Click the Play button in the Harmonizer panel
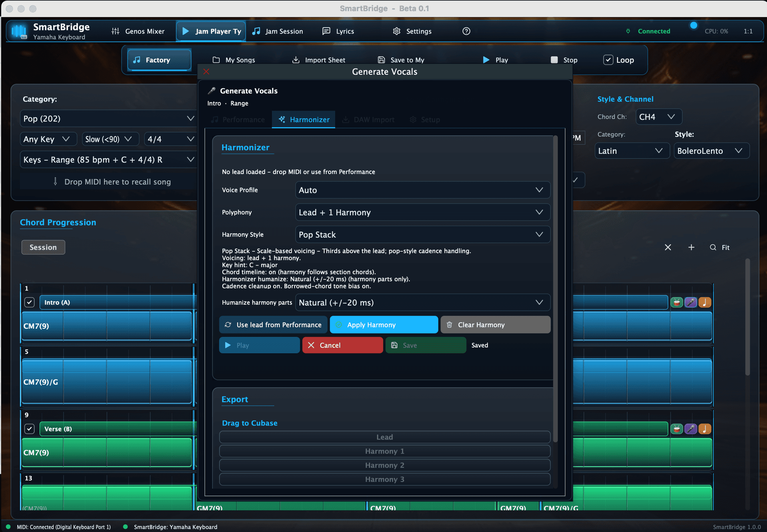This screenshot has width=767, height=532. 259,345
